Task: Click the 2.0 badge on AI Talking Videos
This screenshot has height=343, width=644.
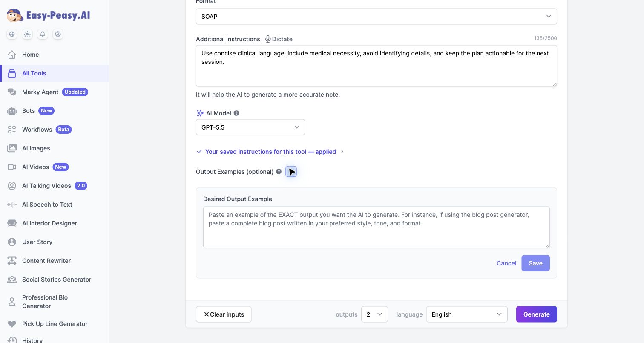Action: [81, 186]
